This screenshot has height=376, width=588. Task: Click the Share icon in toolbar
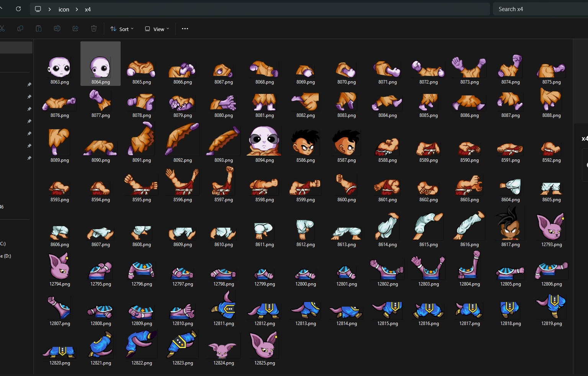click(x=75, y=29)
